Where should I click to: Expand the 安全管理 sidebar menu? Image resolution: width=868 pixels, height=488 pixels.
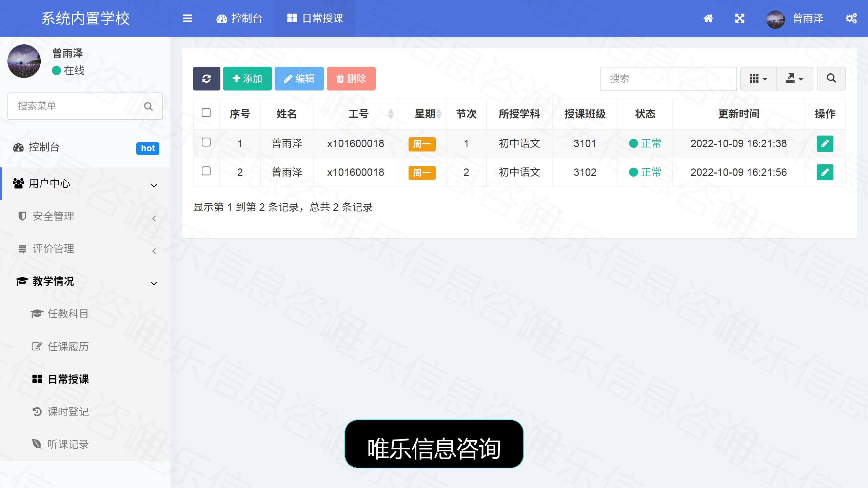(x=85, y=216)
